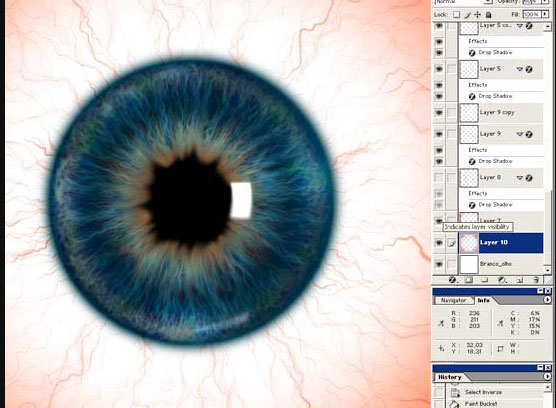
Task: Click the lock all icon in Lock row
Action: point(488,15)
